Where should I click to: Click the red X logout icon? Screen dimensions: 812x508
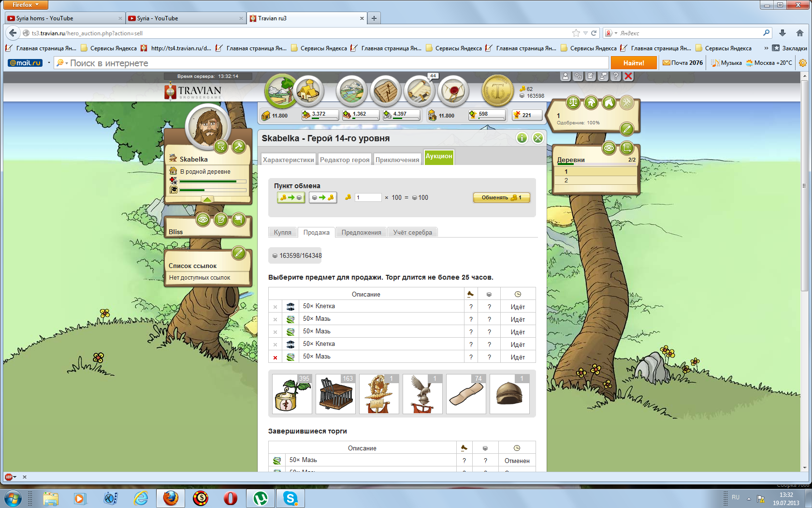pyautogui.click(x=628, y=76)
